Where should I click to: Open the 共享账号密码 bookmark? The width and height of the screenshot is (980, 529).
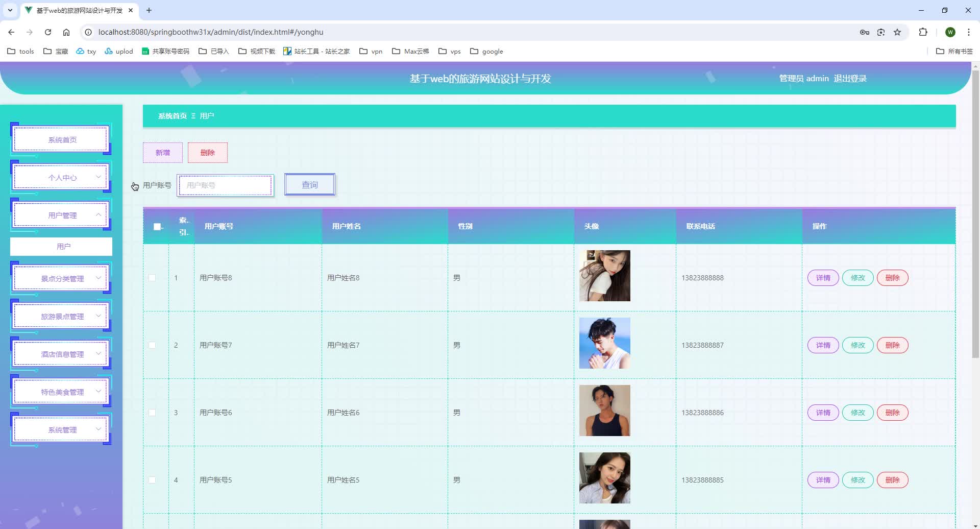[x=165, y=51]
